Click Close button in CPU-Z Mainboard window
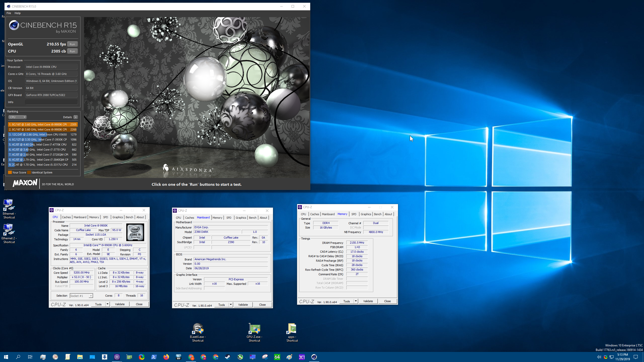 (262, 305)
